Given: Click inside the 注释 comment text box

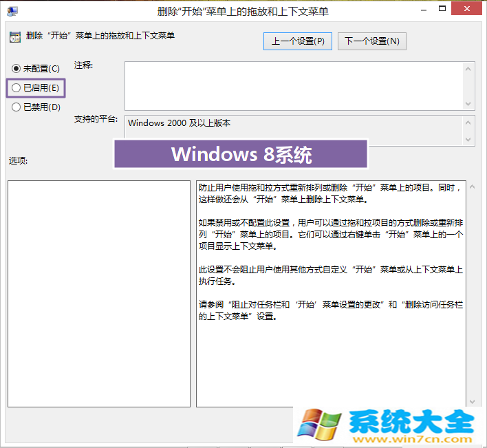Looking at the screenshot, I should pos(294,86).
